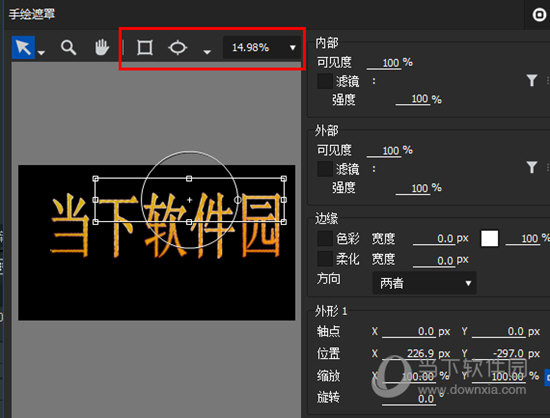Click the 内部 section label

(x=327, y=43)
